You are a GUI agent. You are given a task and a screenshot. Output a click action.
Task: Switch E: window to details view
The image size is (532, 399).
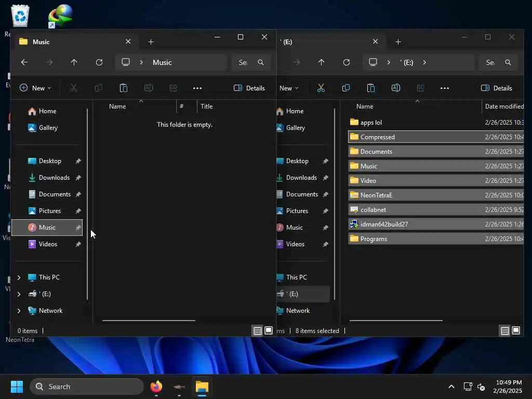(x=505, y=330)
